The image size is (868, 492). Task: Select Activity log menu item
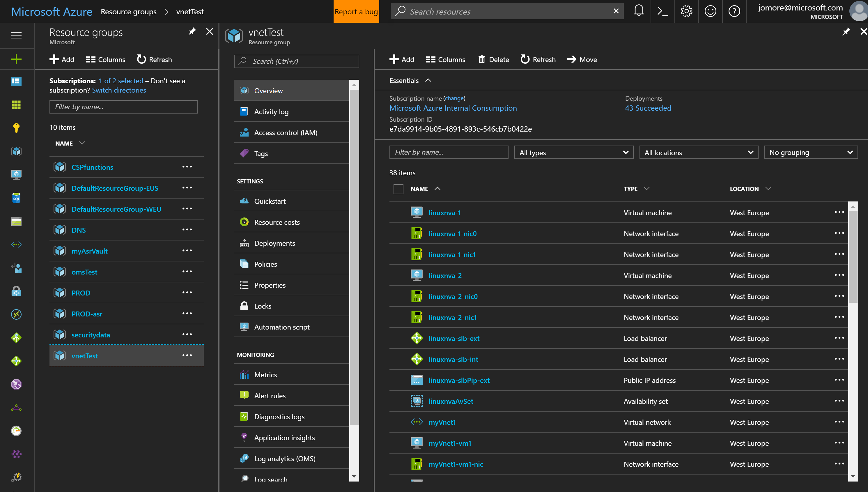271,112
